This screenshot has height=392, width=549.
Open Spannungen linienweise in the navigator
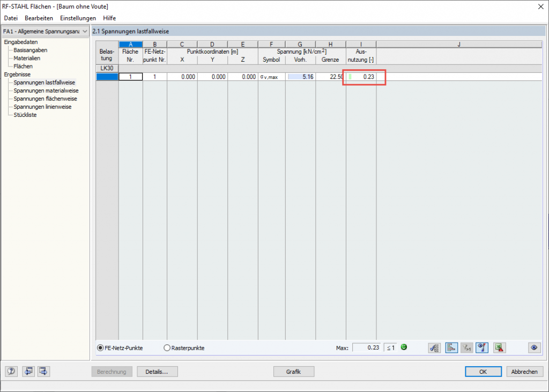click(x=43, y=107)
